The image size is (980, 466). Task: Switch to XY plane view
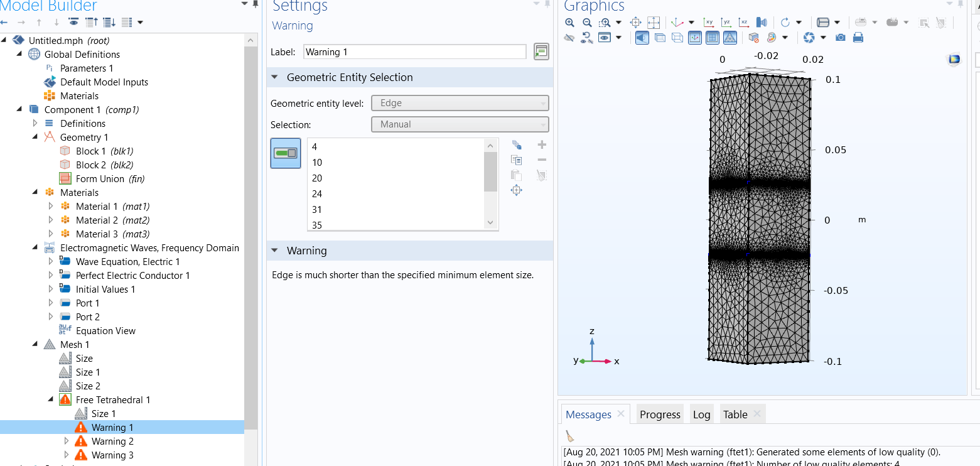pyautogui.click(x=709, y=23)
